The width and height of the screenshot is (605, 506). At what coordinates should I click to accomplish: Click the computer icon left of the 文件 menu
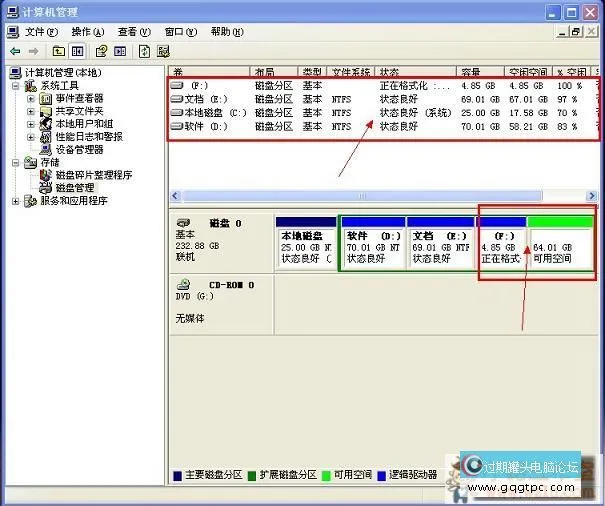[x=13, y=32]
